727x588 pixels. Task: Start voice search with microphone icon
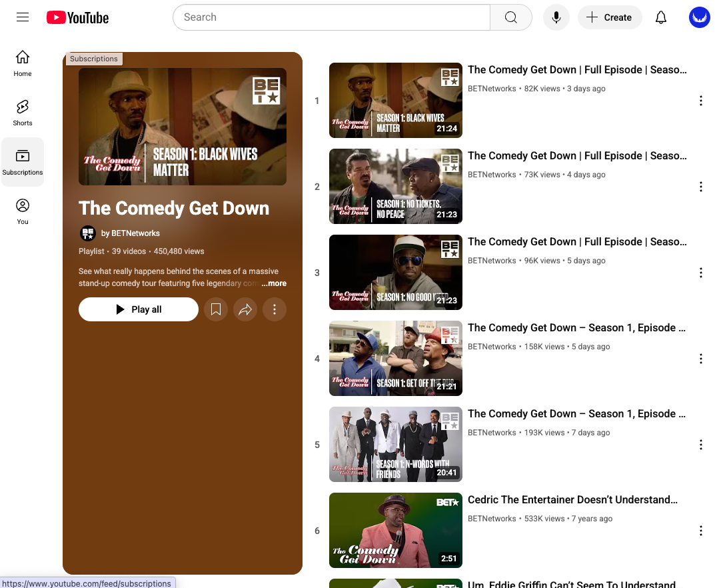[556, 17]
